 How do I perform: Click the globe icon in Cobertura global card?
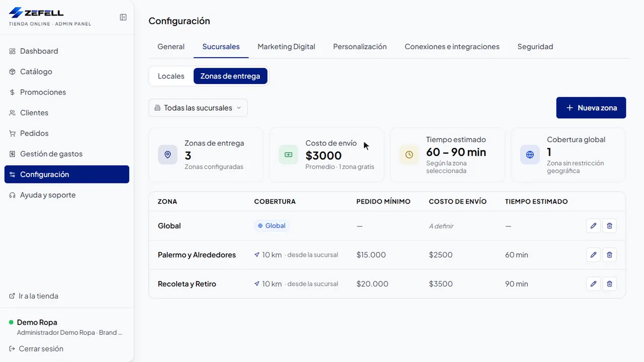click(530, 155)
